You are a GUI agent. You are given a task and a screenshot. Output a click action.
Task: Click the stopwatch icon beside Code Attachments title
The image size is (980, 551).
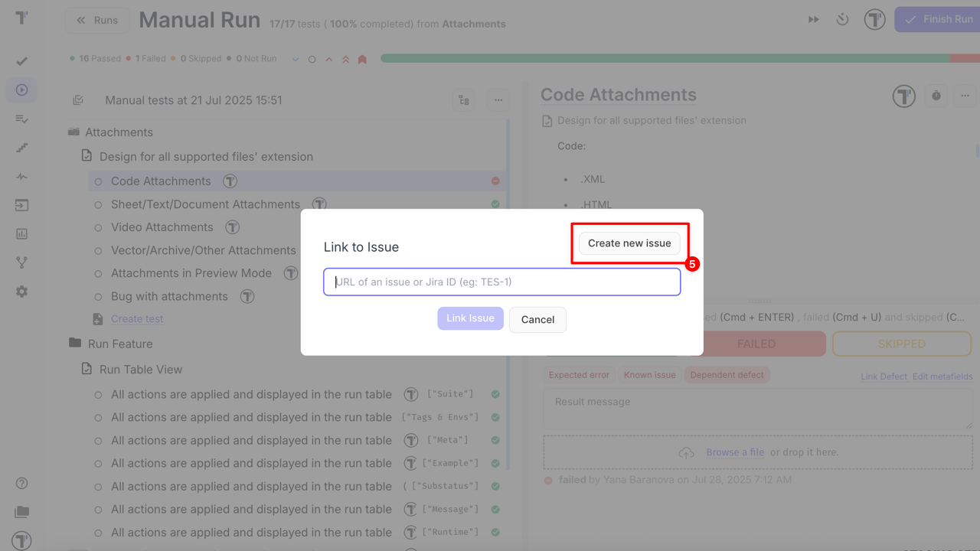click(x=936, y=96)
